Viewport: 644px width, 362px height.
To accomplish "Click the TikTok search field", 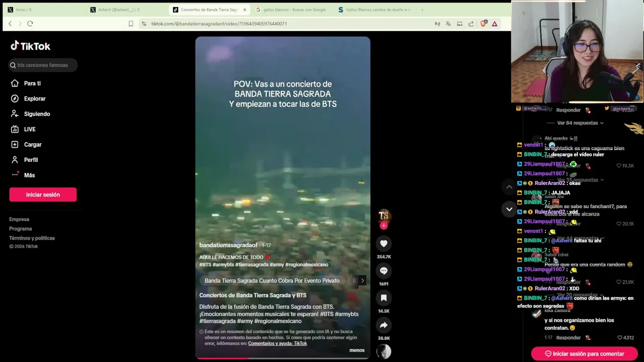I will click(x=43, y=65).
